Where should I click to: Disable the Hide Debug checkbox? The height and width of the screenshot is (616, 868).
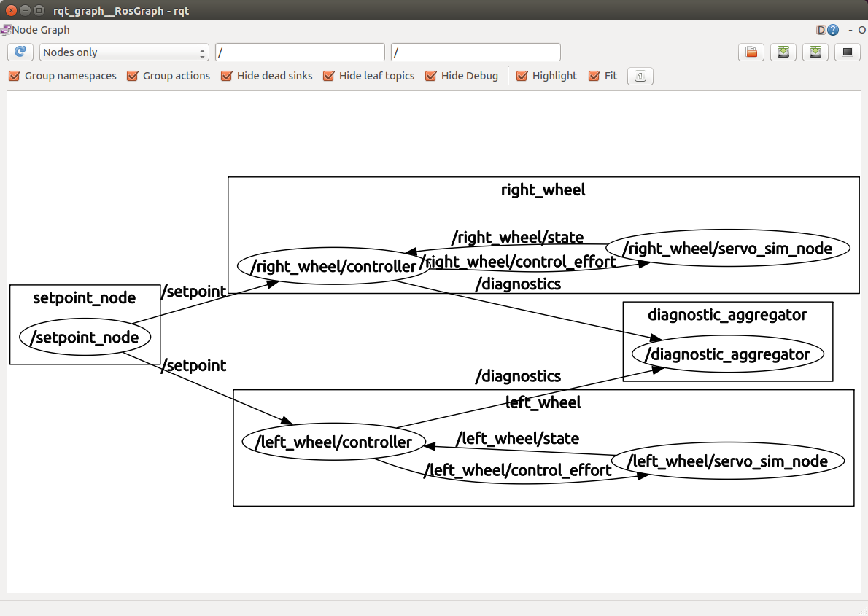coord(430,76)
